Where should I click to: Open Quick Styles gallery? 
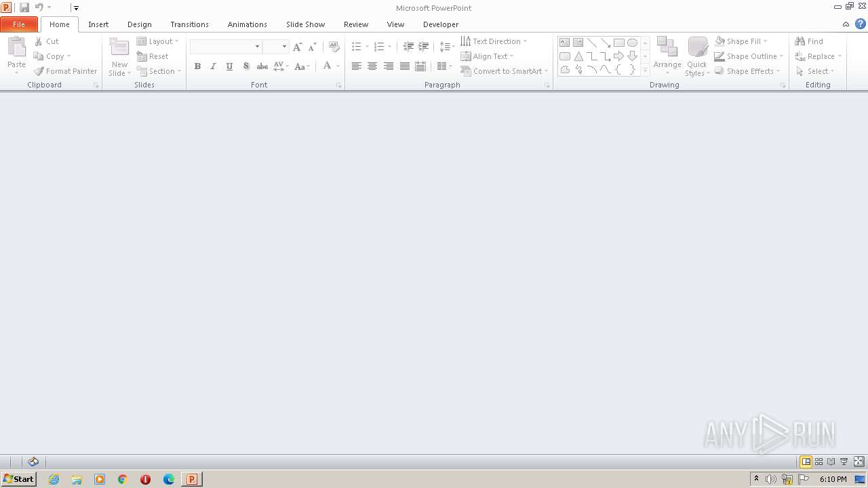[x=697, y=56]
